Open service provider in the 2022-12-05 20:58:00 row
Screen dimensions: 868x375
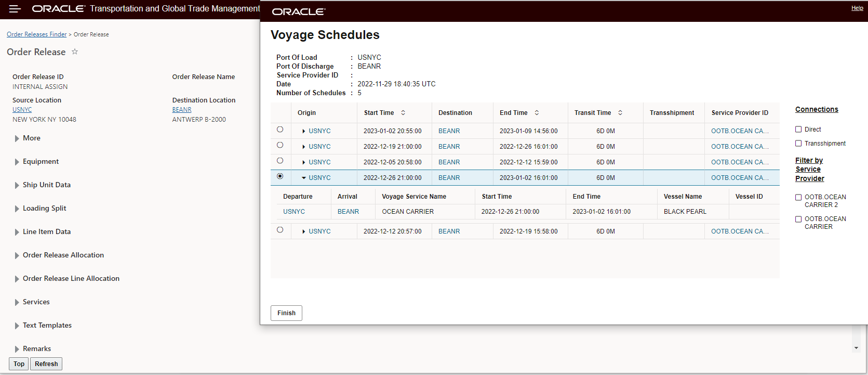click(740, 162)
